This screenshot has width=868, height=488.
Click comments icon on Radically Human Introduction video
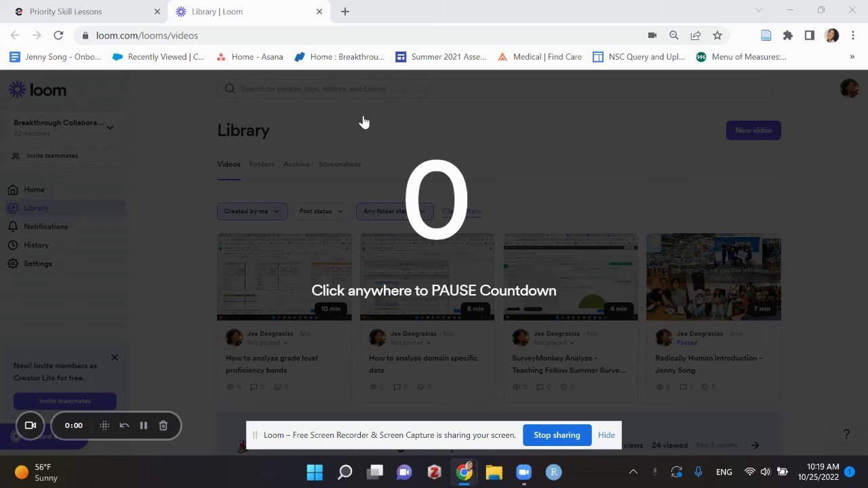pyautogui.click(x=683, y=387)
